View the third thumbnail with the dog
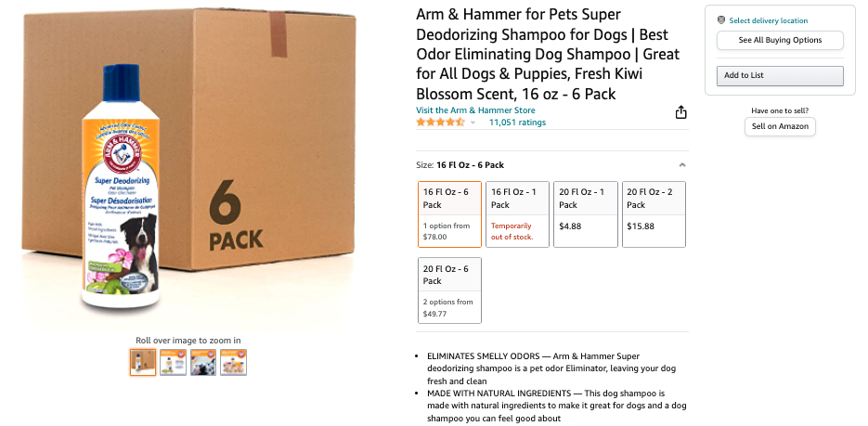 tap(203, 362)
